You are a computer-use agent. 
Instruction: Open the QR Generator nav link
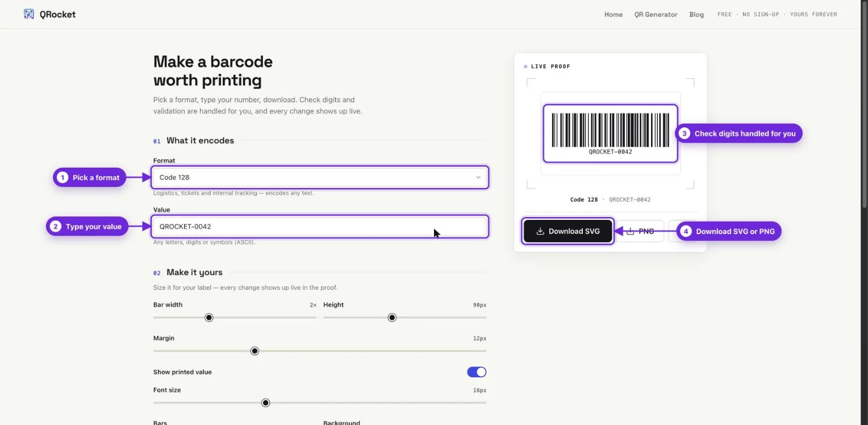click(656, 14)
